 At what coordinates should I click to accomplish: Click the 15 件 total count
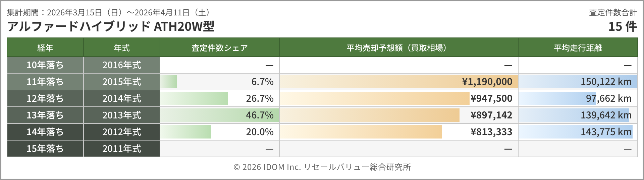(x=623, y=26)
